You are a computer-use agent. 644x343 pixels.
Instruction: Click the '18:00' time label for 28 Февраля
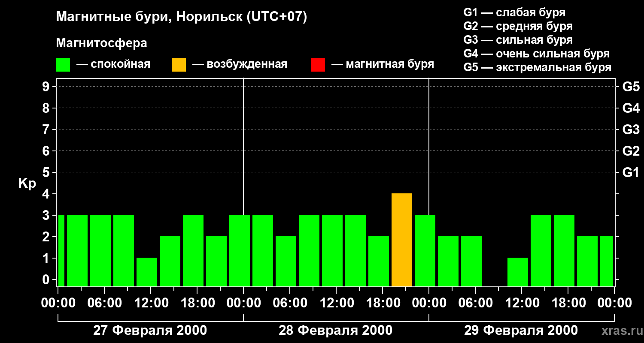click(x=383, y=303)
